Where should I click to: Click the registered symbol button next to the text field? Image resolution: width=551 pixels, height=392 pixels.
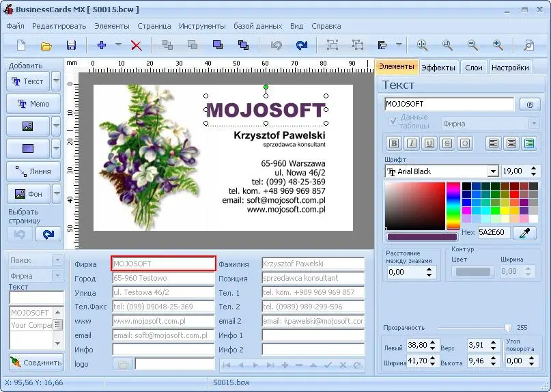click(x=530, y=104)
